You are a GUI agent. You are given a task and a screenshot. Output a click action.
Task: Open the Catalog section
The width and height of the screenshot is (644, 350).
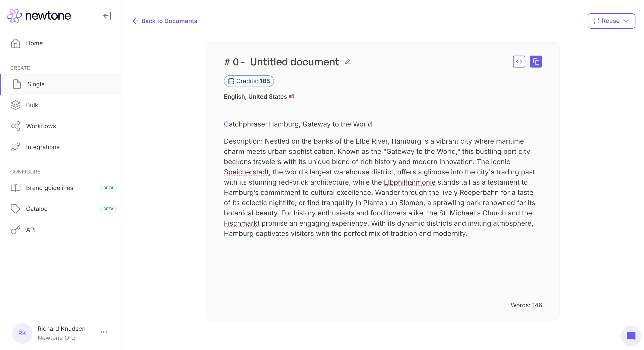37,209
